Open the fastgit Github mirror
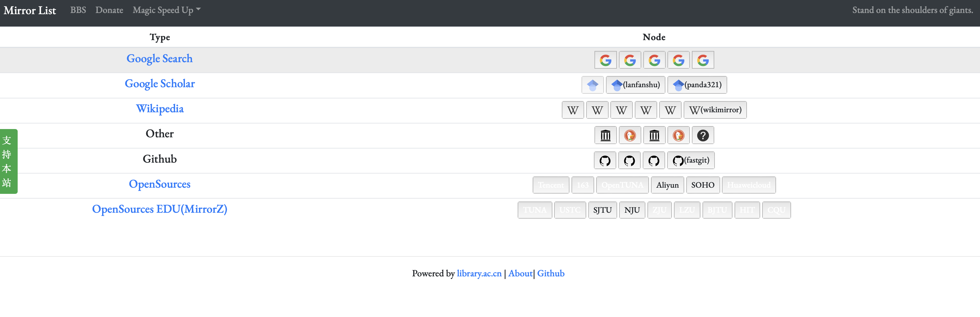The image size is (980, 317). coord(691,160)
